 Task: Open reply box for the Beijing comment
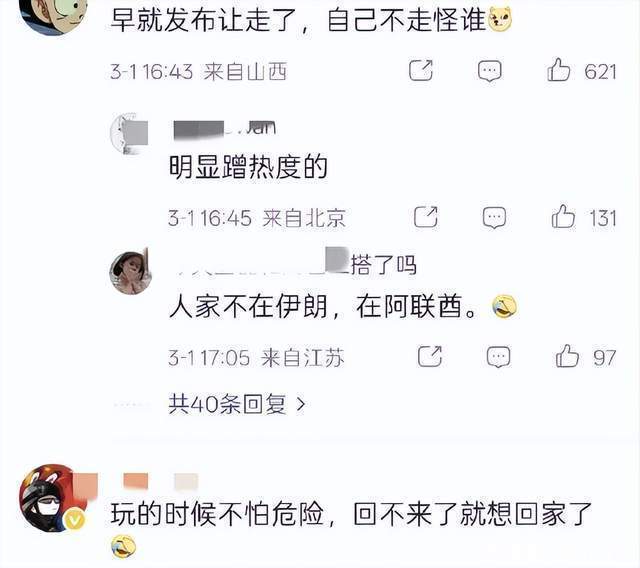pyautogui.click(x=494, y=217)
